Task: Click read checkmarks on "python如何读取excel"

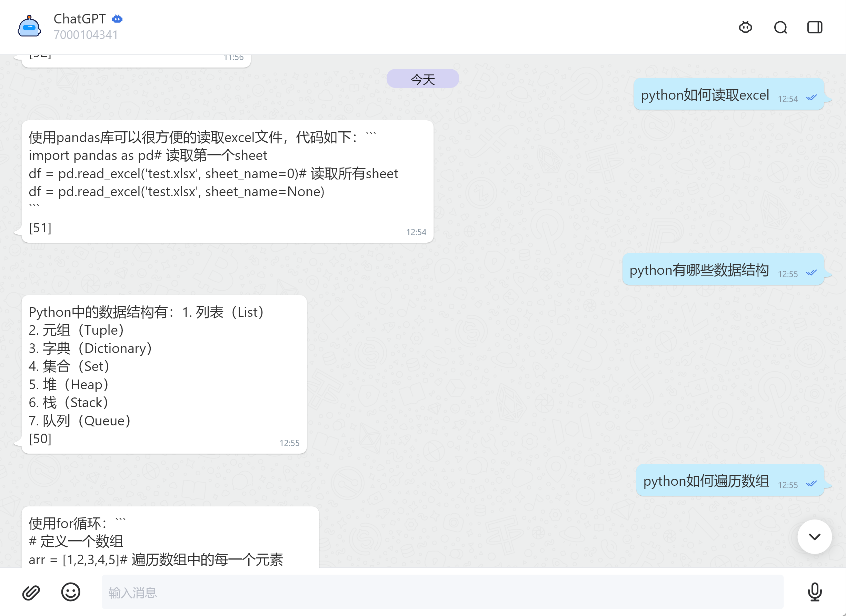Action: click(x=811, y=98)
